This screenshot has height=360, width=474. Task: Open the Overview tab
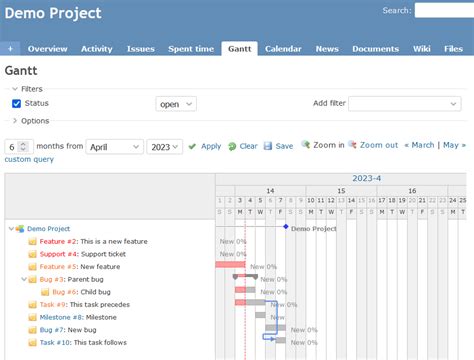click(x=48, y=49)
